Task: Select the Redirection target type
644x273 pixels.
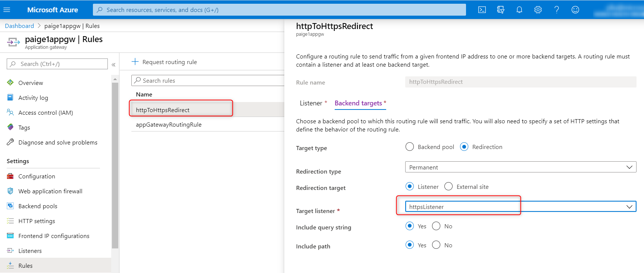Action: 464,147
